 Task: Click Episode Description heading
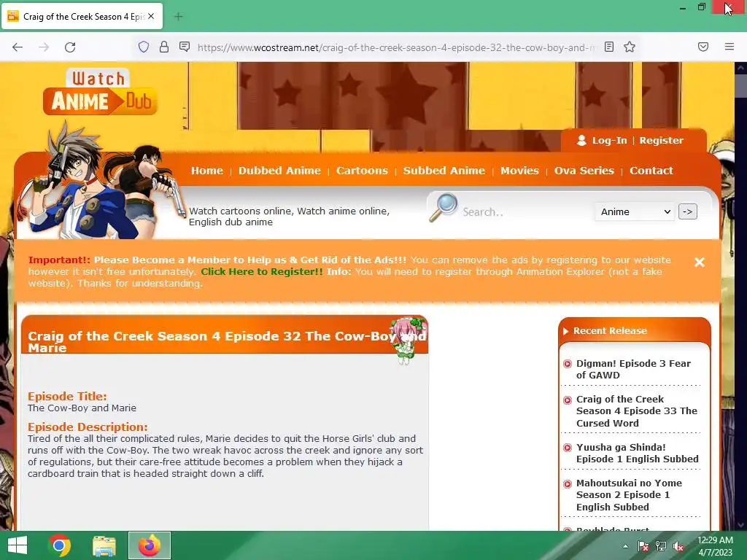[88, 427]
